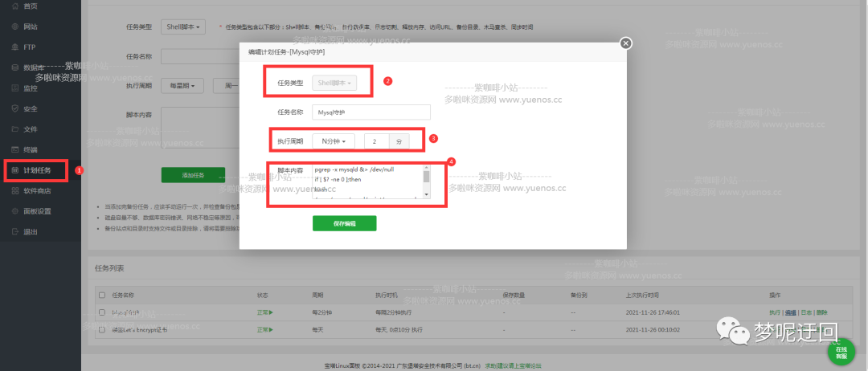868x371 pixels.
Task: Open the Shell脚本 task type dropdown in dialog
Action: (x=334, y=83)
